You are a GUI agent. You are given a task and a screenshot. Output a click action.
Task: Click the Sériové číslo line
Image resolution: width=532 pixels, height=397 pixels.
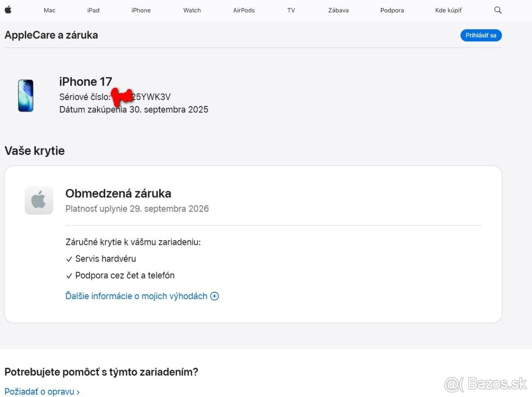115,97
